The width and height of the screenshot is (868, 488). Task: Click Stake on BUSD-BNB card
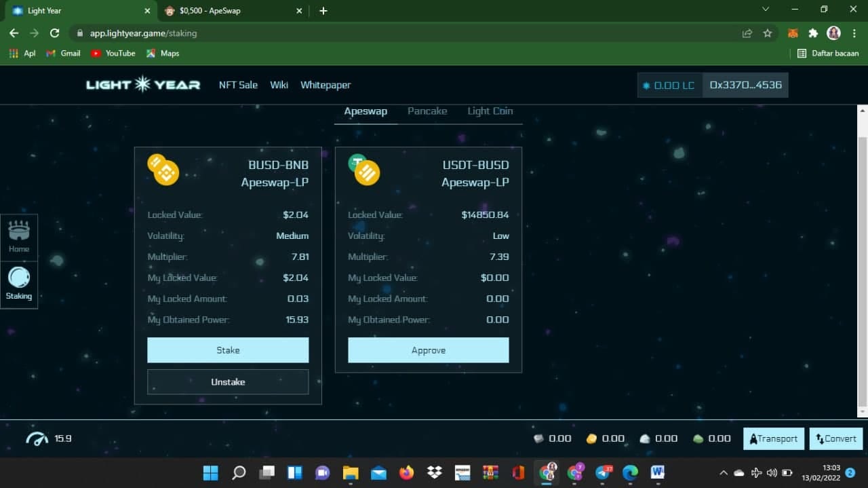[x=228, y=350]
